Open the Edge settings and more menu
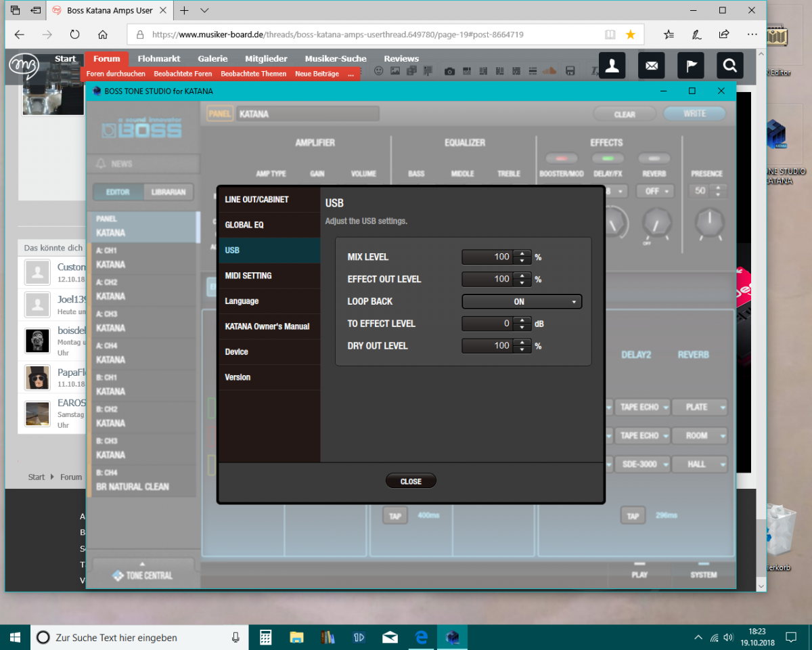Image resolution: width=812 pixels, height=650 pixels. point(752,35)
